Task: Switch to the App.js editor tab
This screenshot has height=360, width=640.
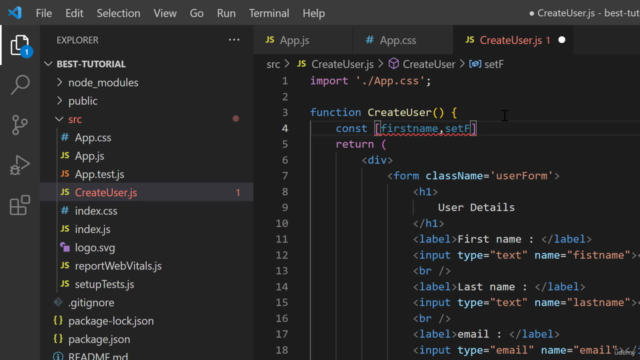Action: (x=303, y=40)
